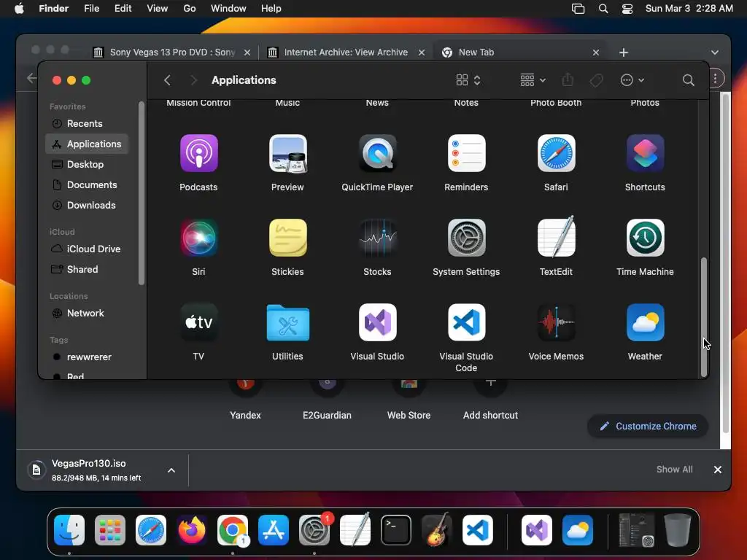Select the Visual Studio icon in Applications
This screenshot has height=560, width=747.
[377, 322]
